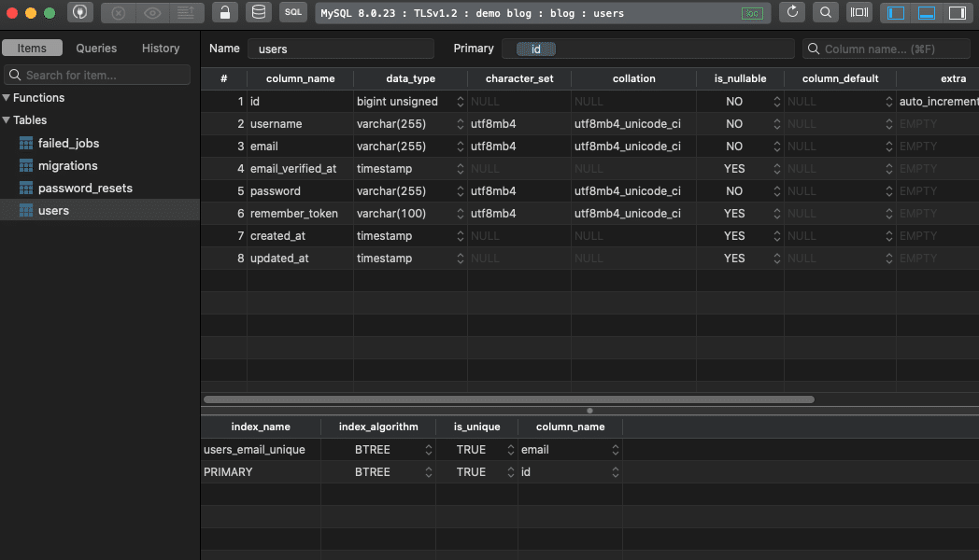Open the SQL query editor button

pyautogui.click(x=292, y=12)
